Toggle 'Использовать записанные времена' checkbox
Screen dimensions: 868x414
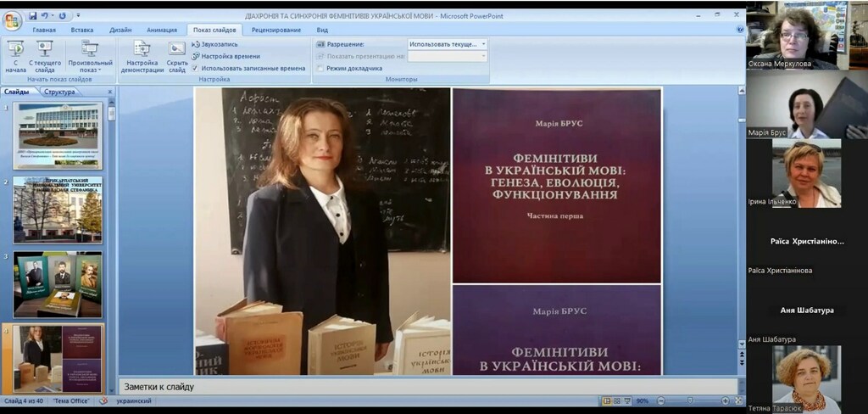[195, 68]
